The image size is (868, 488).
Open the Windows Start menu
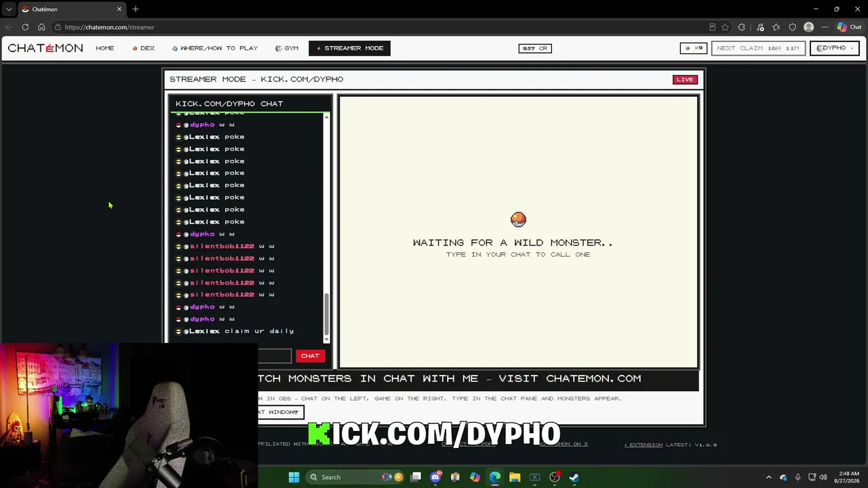294,477
